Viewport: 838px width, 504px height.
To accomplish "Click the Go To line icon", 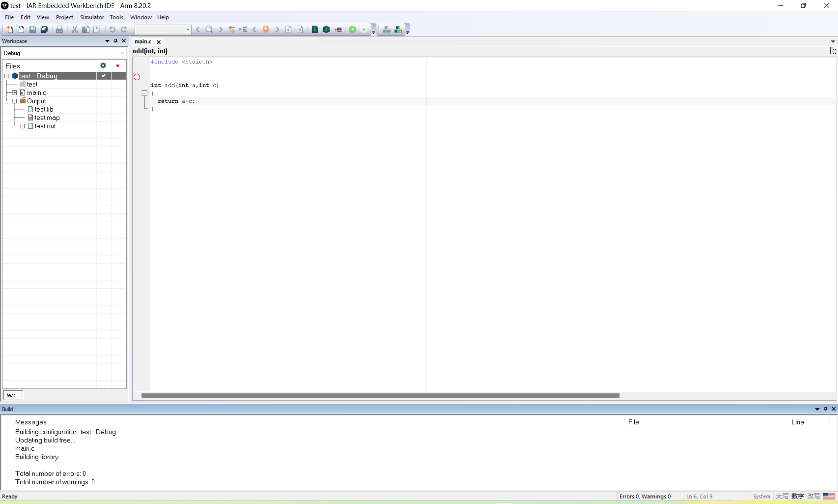I will coord(243,29).
